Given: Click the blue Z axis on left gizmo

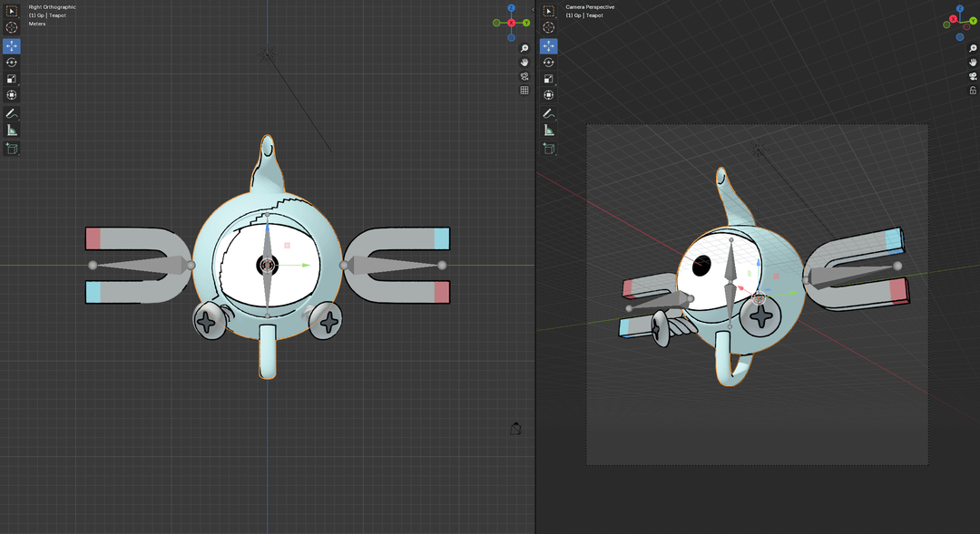Looking at the screenshot, I should point(511,8).
